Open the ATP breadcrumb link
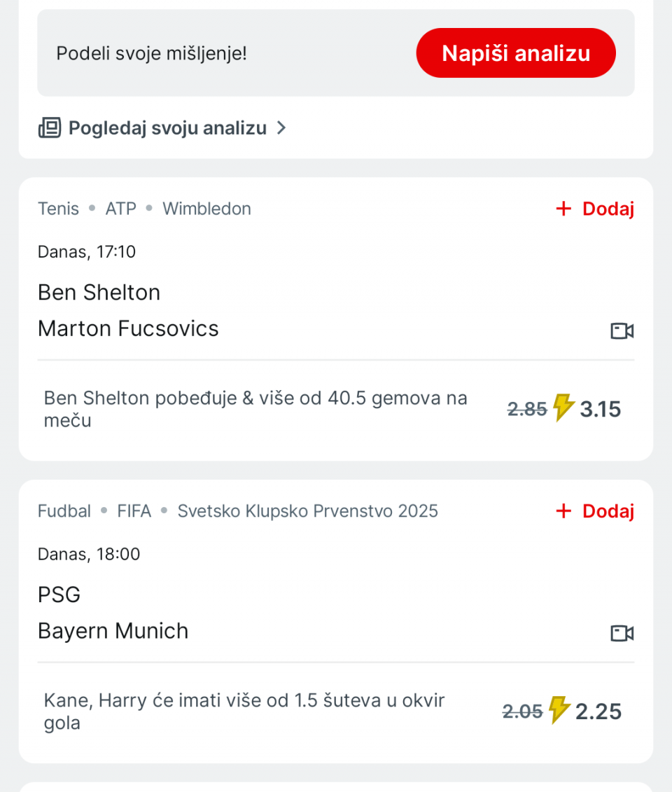This screenshot has width=672, height=792. click(120, 209)
